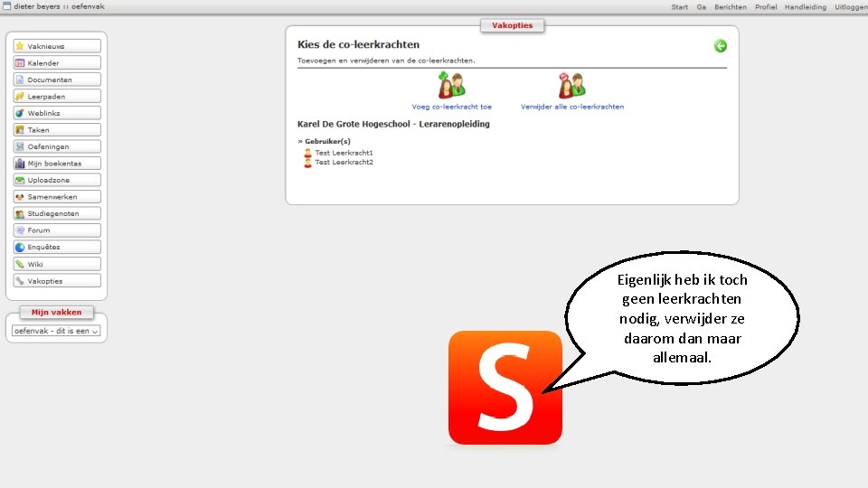This screenshot has width=868, height=488.
Task: Click the remove all co-leerkrachten icon
Action: [571, 85]
